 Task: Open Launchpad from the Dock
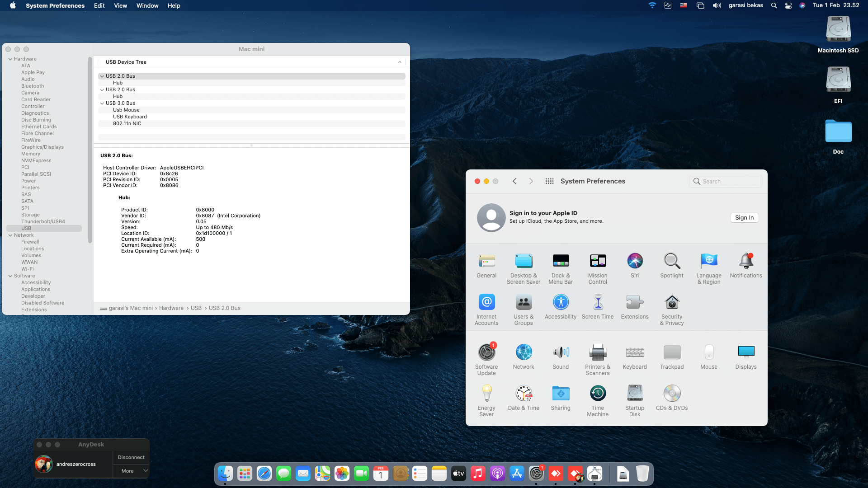coord(245,474)
